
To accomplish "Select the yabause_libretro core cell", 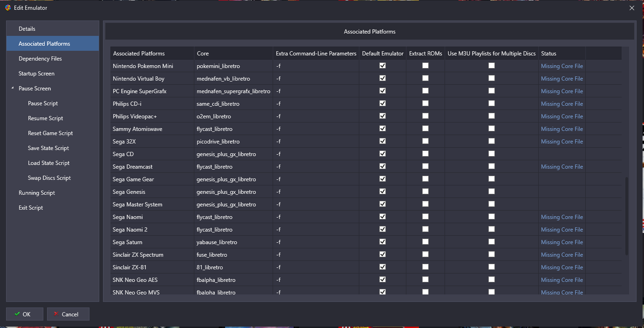I will (233, 242).
